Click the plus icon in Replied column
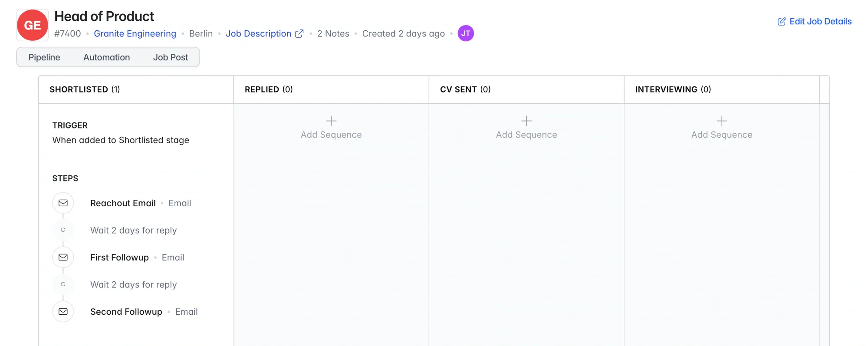The image size is (868, 346). coord(331,121)
